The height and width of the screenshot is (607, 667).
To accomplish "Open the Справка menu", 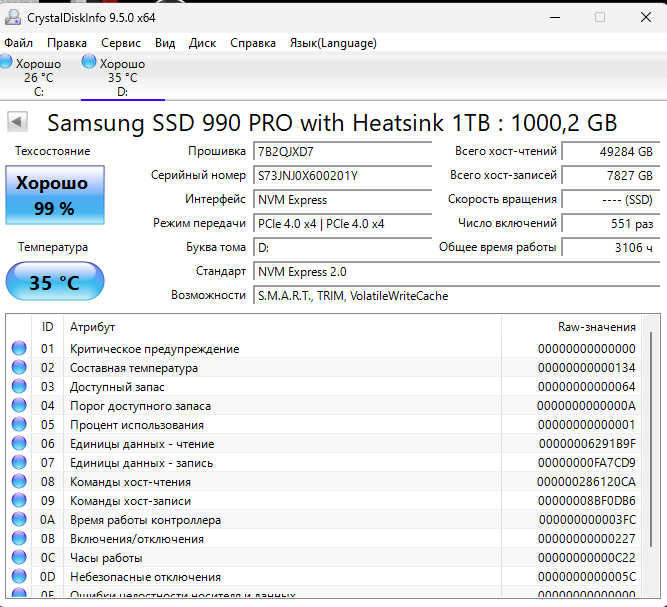I will (253, 43).
